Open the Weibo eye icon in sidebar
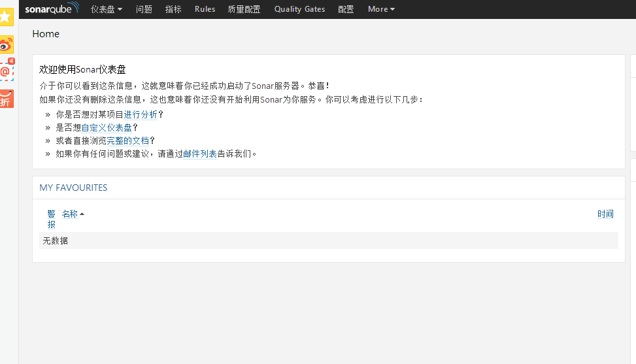This screenshot has height=364, width=636. point(6,44)
